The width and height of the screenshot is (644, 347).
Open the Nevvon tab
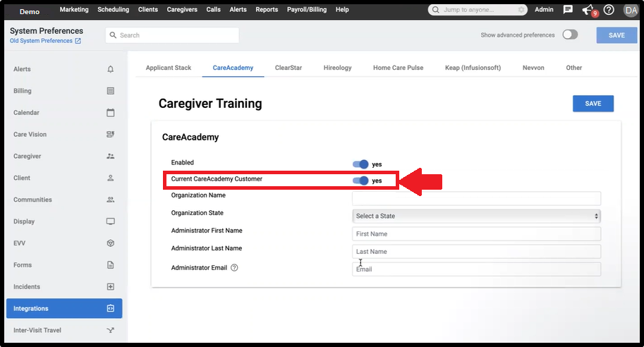click(x=533, y=68)
